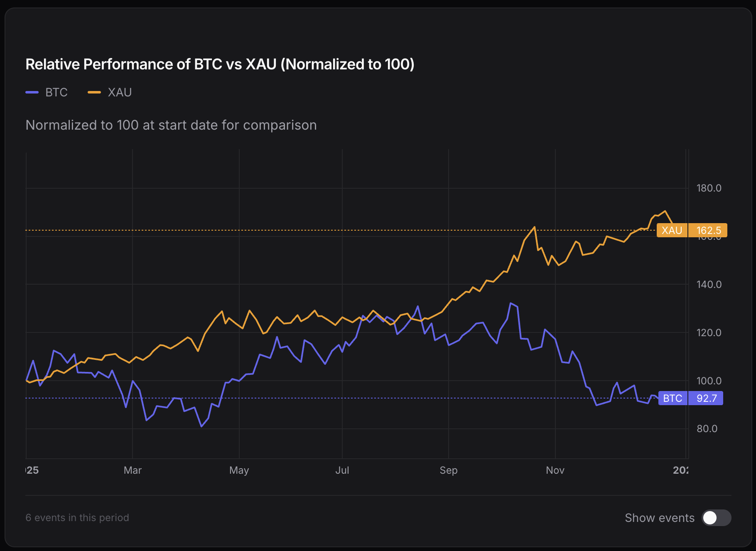The width and height of the screenshot is (756, 551).
Task: Toggle BTC series visibility via its legend entry
Action: click(56, 92)
